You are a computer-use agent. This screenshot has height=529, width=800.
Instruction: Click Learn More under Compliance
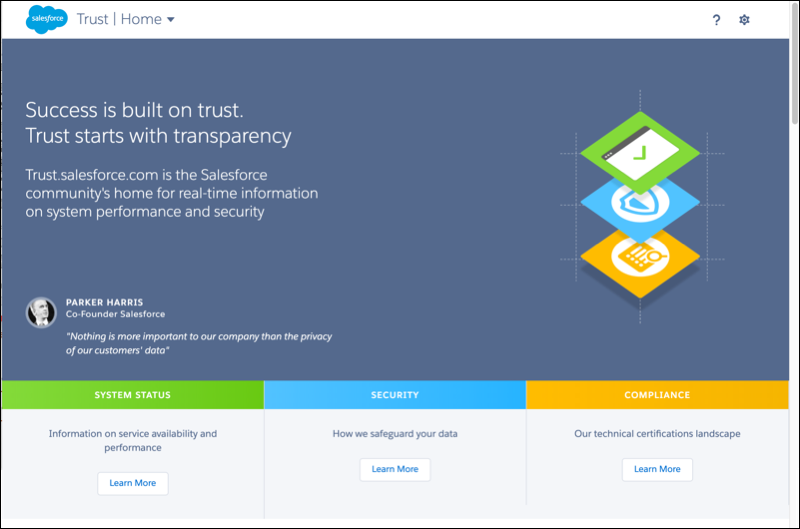(657, 469)
